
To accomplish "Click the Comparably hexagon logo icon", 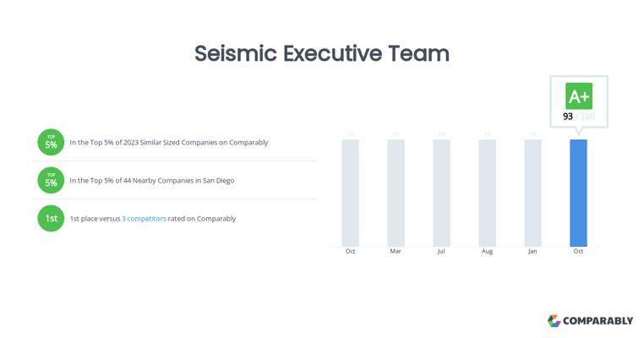I will click(554, 321).
